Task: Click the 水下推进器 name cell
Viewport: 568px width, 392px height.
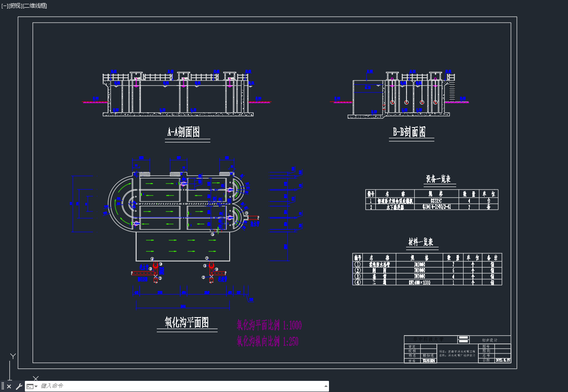Action: tap(395, 207)
